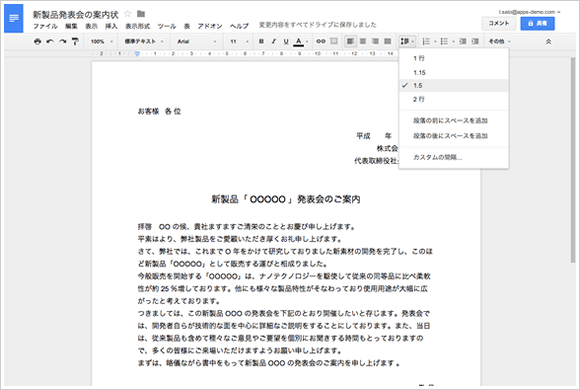Image resolution: width=580 pixels, height=390 pixels.
Task: Click the Insert link icon
Action: [x=321, y=41]
